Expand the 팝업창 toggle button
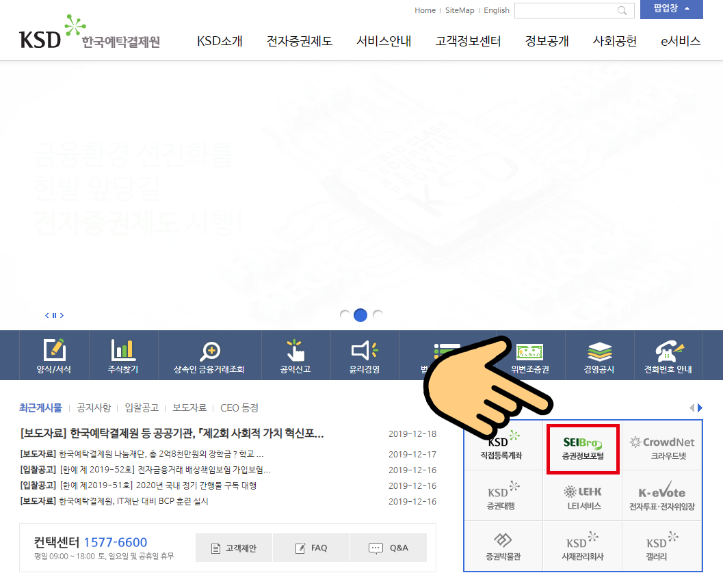The image size is (723, 588). (x=672, y=9)
